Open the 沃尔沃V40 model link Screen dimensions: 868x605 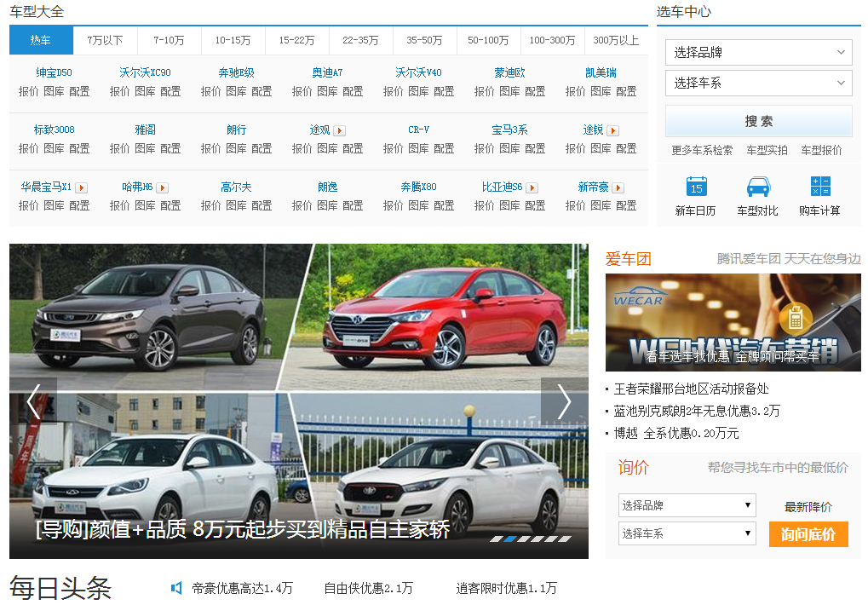pyautogui.click(x=418, y=72)
